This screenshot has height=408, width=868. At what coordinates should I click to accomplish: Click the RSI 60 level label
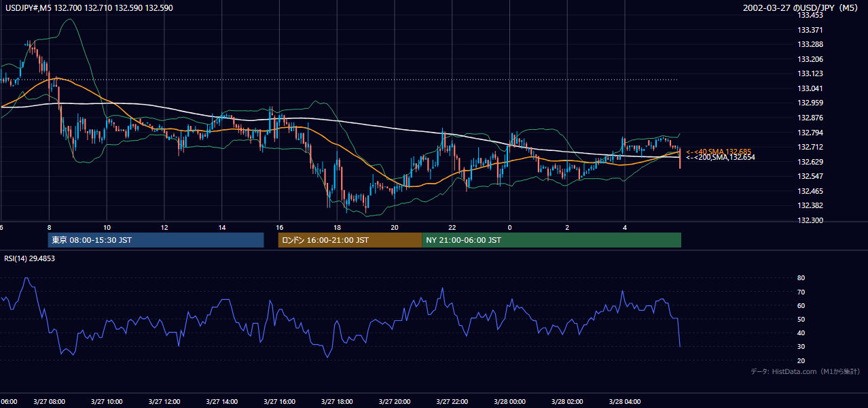801,305
